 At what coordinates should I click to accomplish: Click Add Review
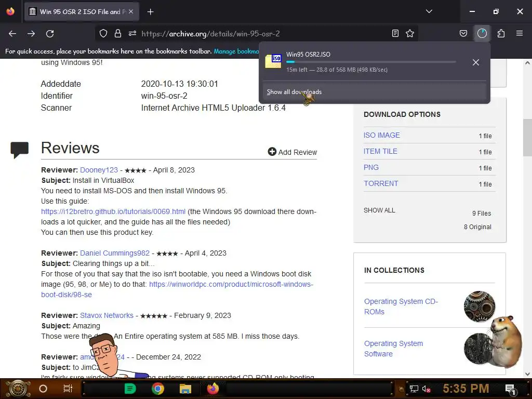[292, 152]
